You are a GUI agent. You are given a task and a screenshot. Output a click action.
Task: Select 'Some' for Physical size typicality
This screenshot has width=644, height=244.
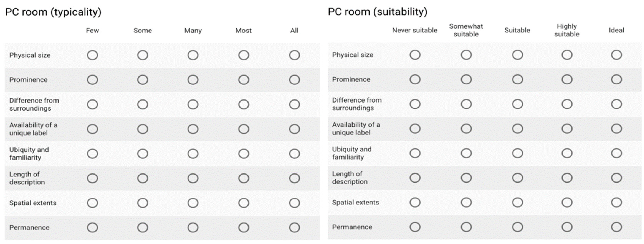pyautogui.click(x=142, y=55)
